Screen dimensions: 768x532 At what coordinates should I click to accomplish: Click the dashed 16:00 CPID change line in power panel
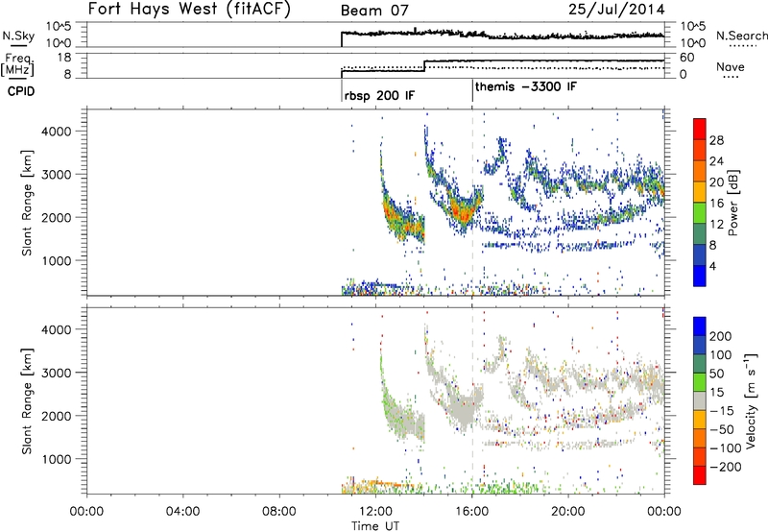(x=472, y=203)
